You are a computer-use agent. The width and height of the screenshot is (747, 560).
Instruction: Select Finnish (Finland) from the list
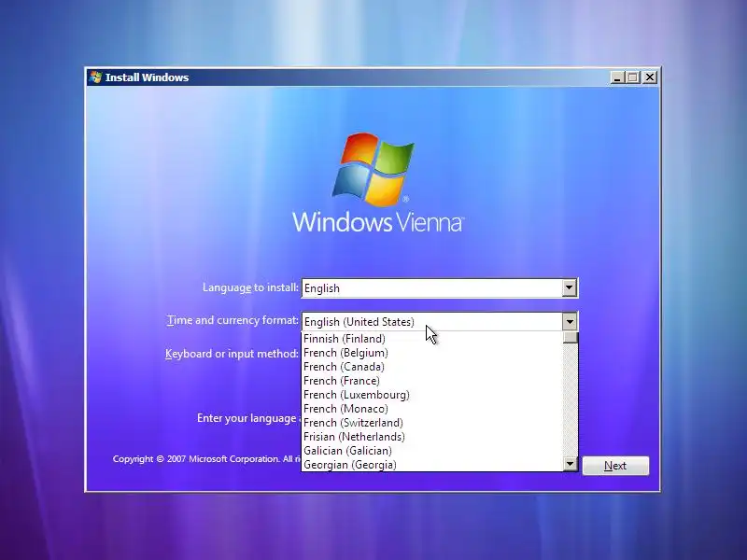[x=432, y=339]
